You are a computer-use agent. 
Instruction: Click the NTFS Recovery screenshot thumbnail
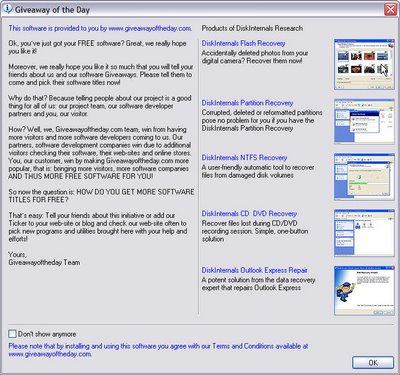[364, 177]
